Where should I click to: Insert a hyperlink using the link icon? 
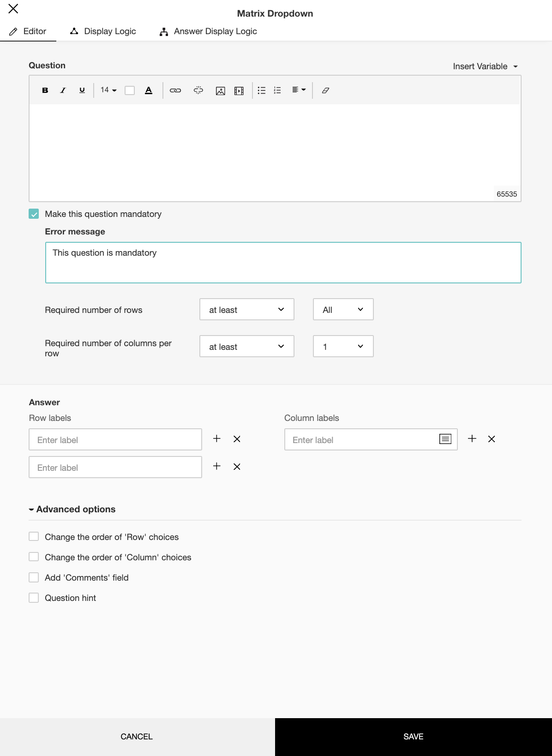[x=175, y=90]
